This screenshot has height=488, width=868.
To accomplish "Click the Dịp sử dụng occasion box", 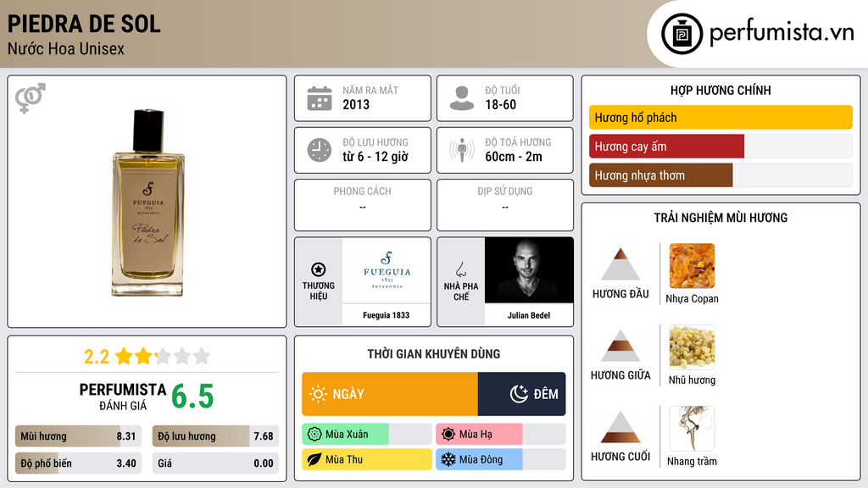I will click(505, 205).
